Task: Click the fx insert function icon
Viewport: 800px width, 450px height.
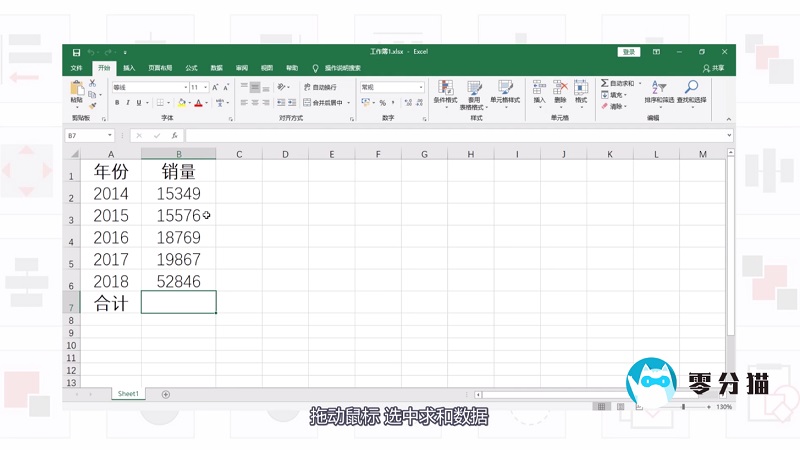Action: pyautogui.click(x=174, y=135)
